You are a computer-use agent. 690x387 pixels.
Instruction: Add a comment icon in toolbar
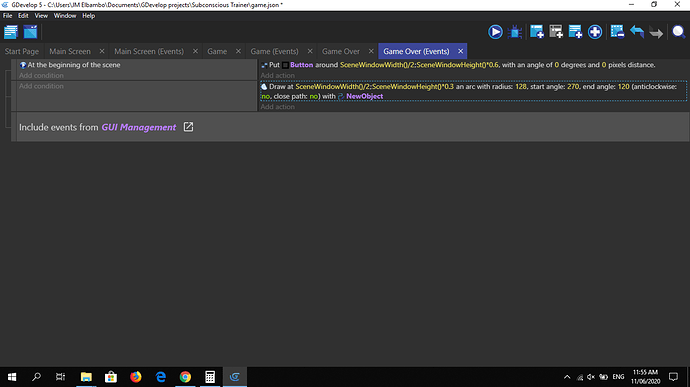(575, 32)
